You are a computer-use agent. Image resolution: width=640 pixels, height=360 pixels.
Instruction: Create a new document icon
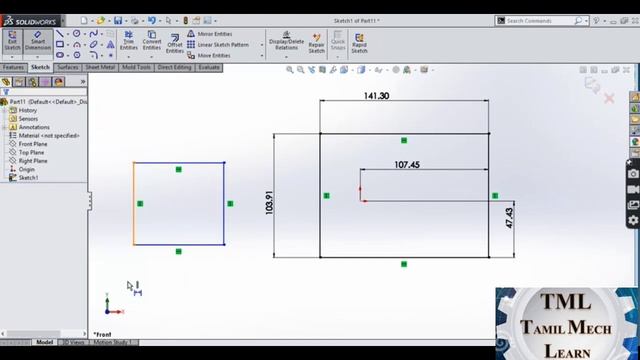pos(84,20)
